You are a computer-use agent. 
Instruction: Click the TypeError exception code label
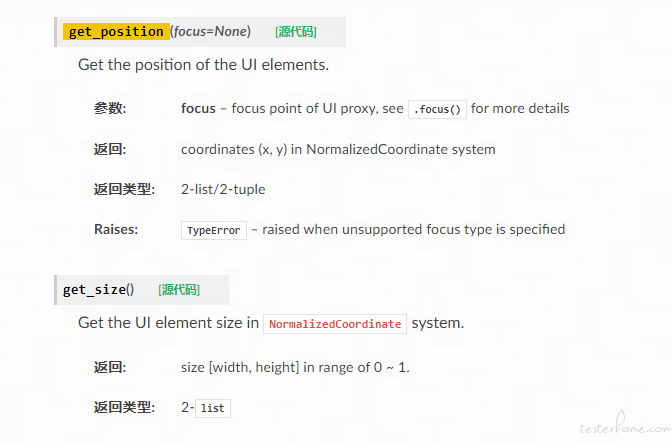(214, 230)
